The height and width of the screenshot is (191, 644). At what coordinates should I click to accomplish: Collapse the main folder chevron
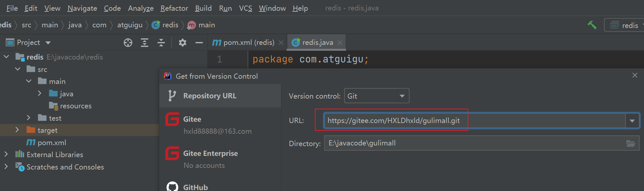(29, 81)
